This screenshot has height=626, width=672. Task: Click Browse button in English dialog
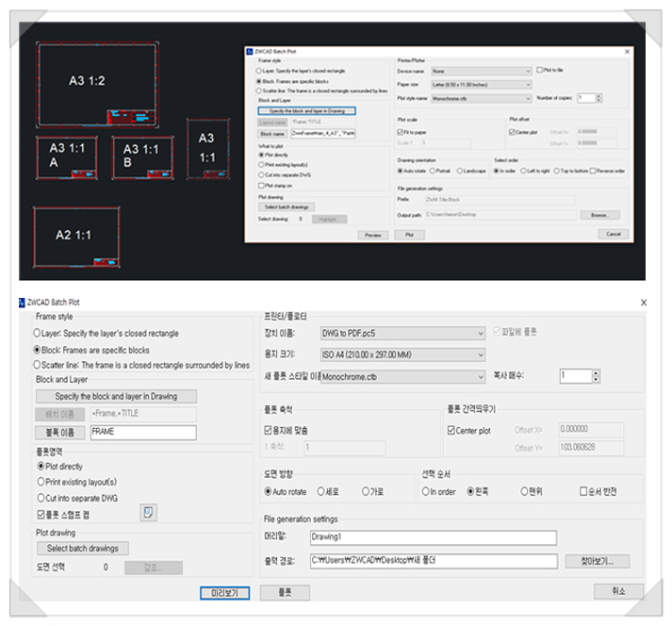coord(600,215)
